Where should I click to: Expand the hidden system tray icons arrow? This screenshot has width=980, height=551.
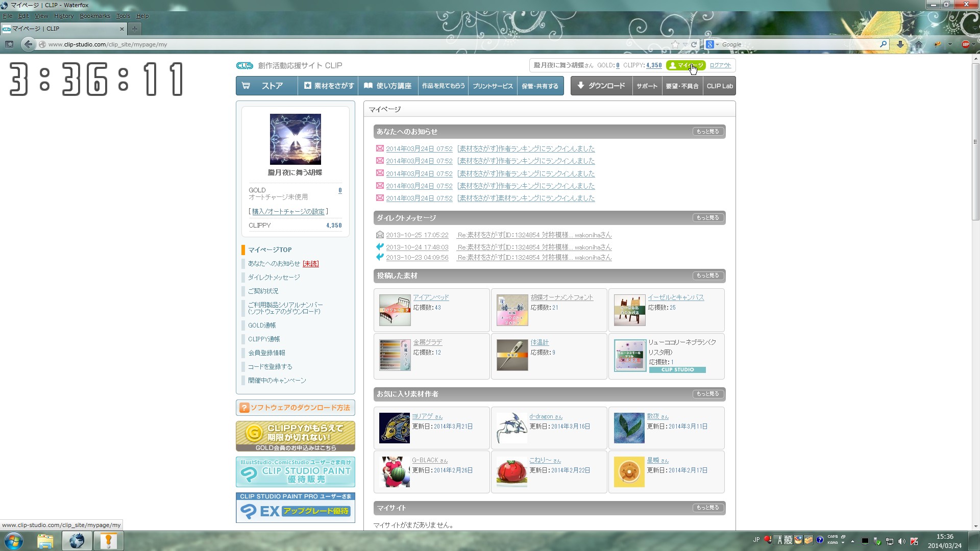click(852, 541)
